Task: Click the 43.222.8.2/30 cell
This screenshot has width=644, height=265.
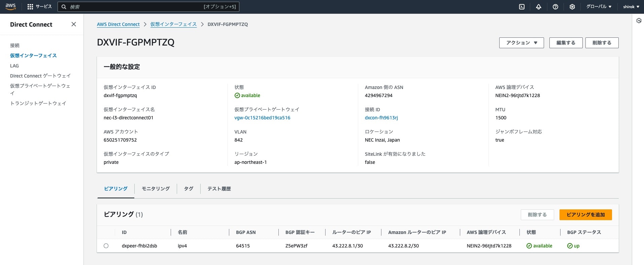Action: click(x=403, y=246)
